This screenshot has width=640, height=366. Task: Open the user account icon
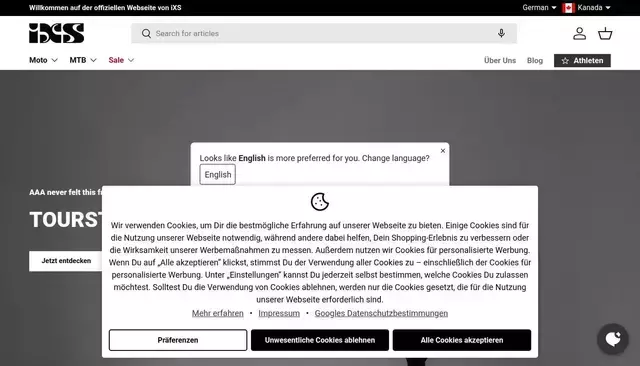pyautogui.click(x=579, y=33)
